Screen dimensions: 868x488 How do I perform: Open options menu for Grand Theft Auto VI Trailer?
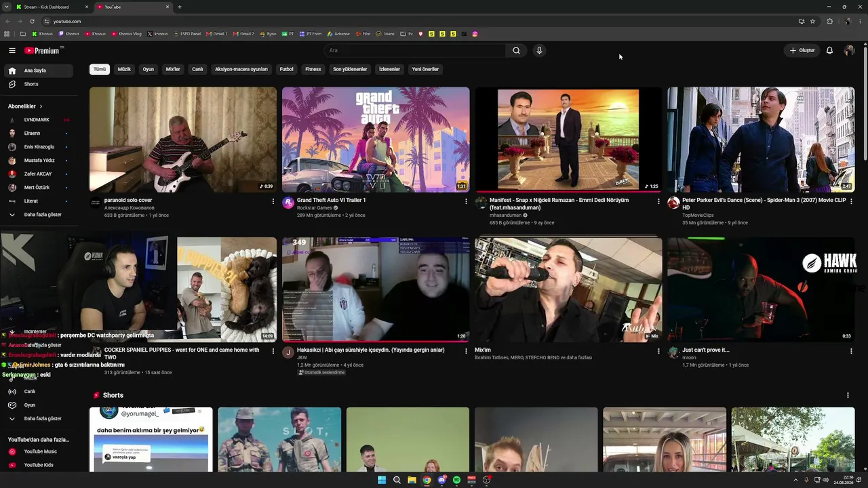[466, 201]
